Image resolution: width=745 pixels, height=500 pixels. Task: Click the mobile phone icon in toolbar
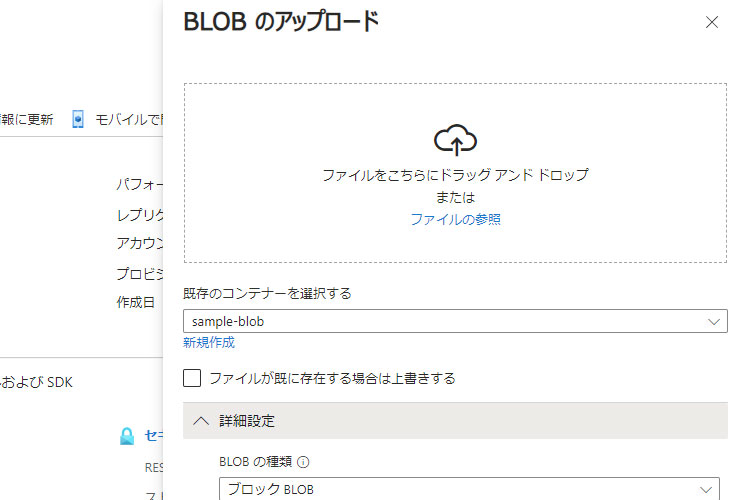(78, 119)
